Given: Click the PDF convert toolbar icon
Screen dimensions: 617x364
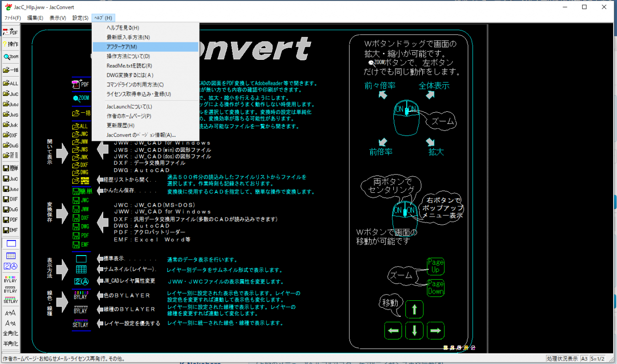Looking at the screenshot, I should click(10, 32).
